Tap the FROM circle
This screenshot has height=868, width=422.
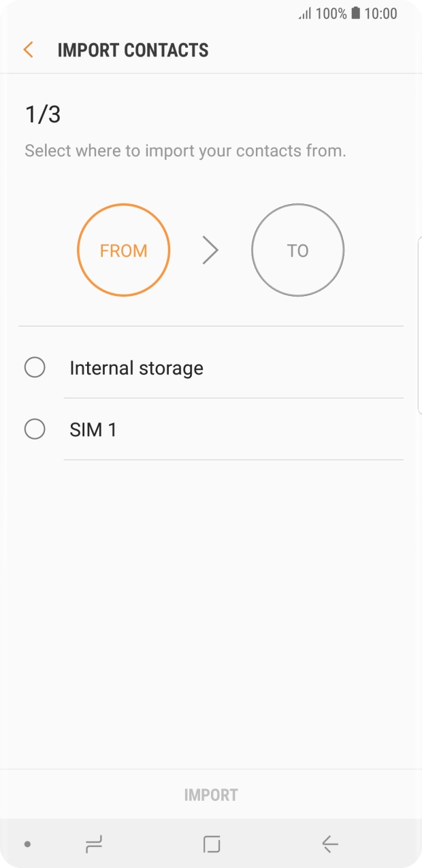pos(123,250)
